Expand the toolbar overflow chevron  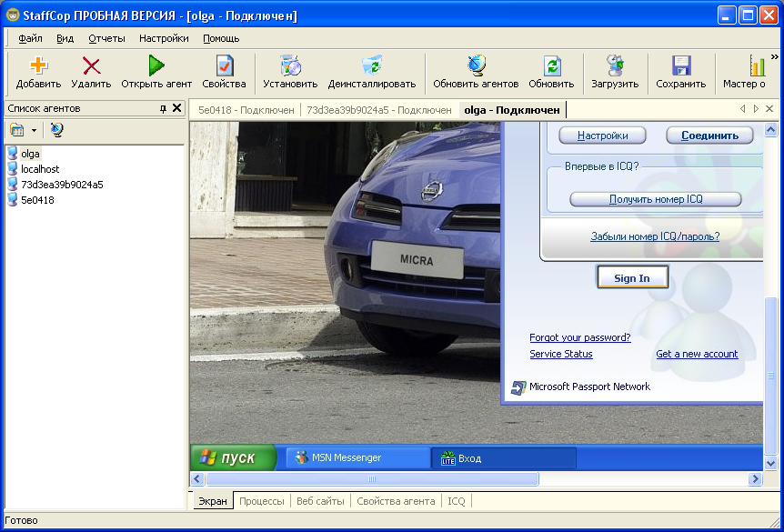point(774,56)
